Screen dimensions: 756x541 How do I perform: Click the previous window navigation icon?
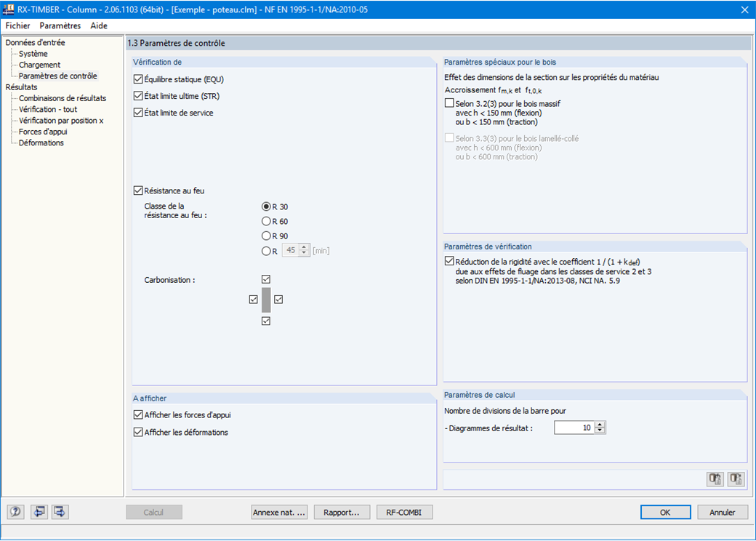(39, 512)
